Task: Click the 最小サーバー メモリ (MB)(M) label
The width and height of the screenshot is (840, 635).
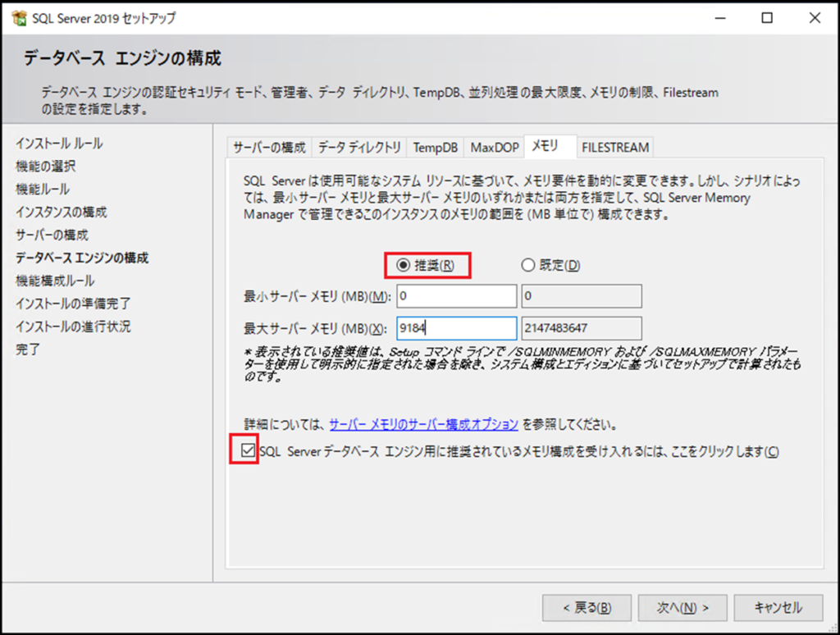Action: tap(317, 296)
